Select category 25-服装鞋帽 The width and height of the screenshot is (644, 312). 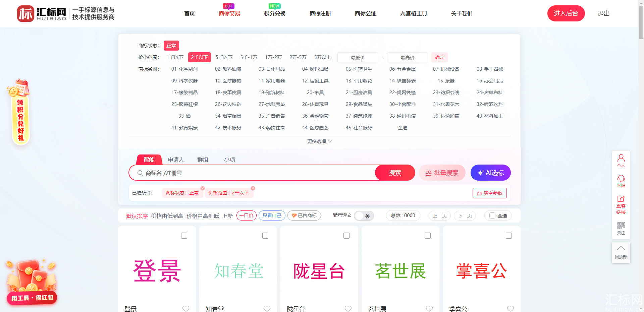(184, 104)
